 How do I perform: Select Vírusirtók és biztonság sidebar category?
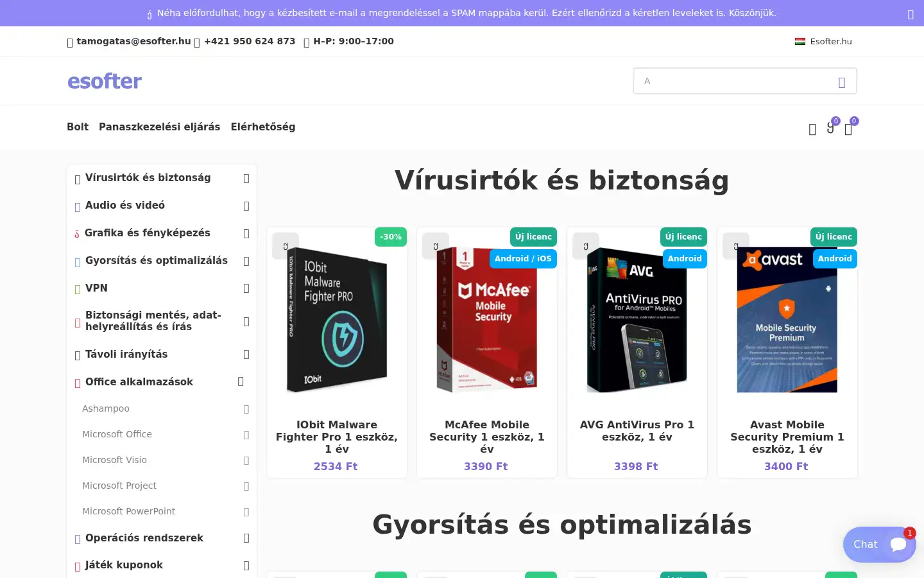coord(148,177)
